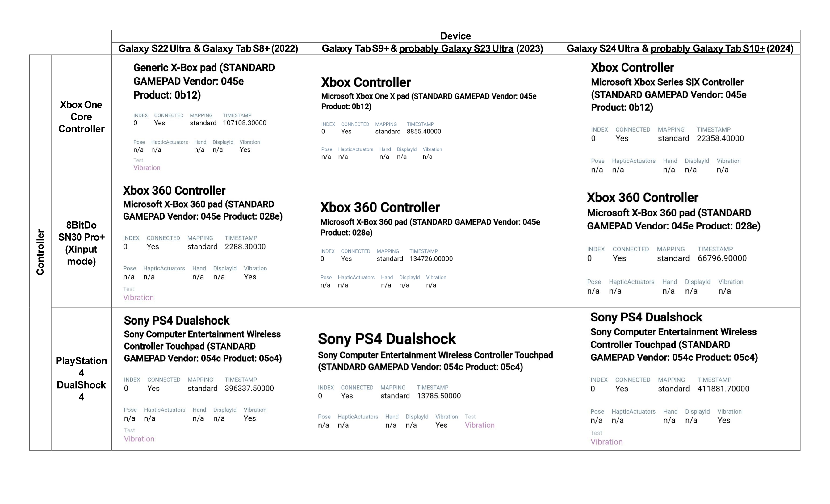Click Vibration test link beside timestamp 13785.50000

(x=480, y=425)
